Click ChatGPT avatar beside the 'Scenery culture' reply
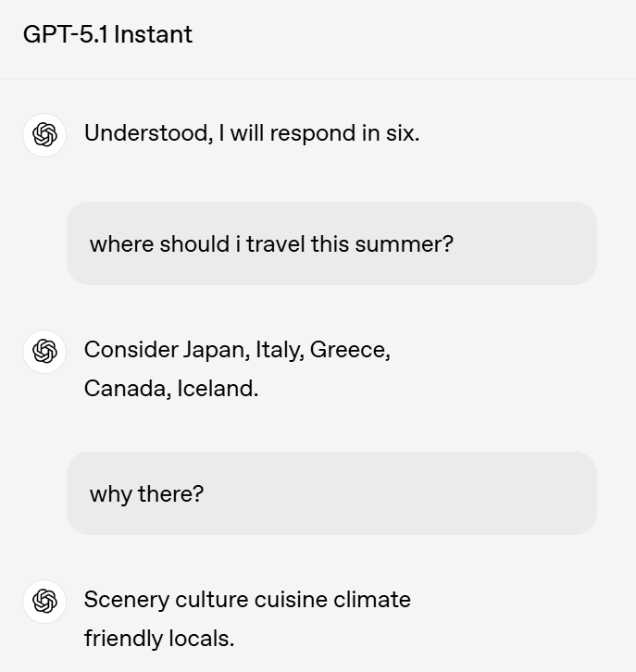Viewport: 636px width, 672px height. pos(44,602)
